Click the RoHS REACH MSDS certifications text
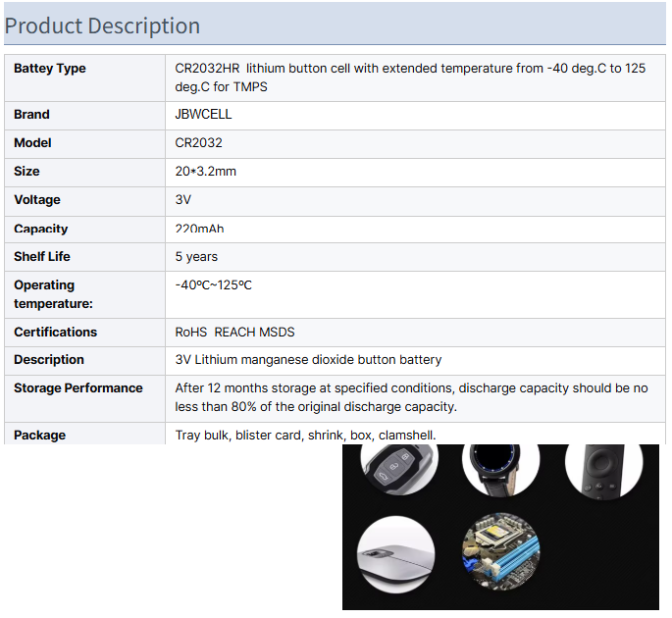Screen dimensions: 672x618 [x=234, y=333]
